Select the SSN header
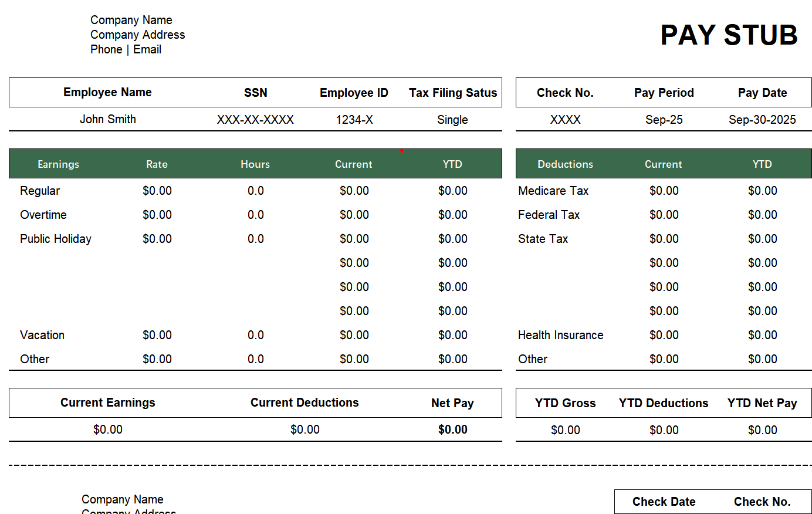The image size is (812, 514). point(256,93)
